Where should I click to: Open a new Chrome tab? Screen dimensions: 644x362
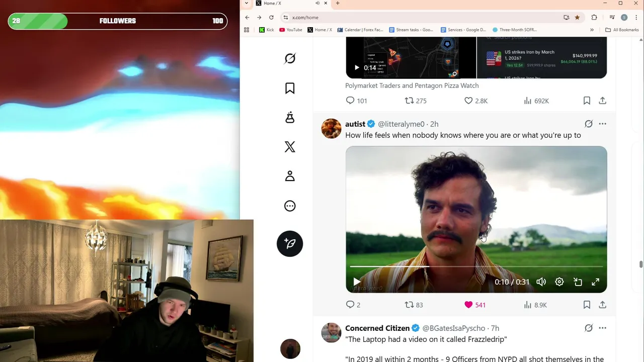tap(338, 3)
